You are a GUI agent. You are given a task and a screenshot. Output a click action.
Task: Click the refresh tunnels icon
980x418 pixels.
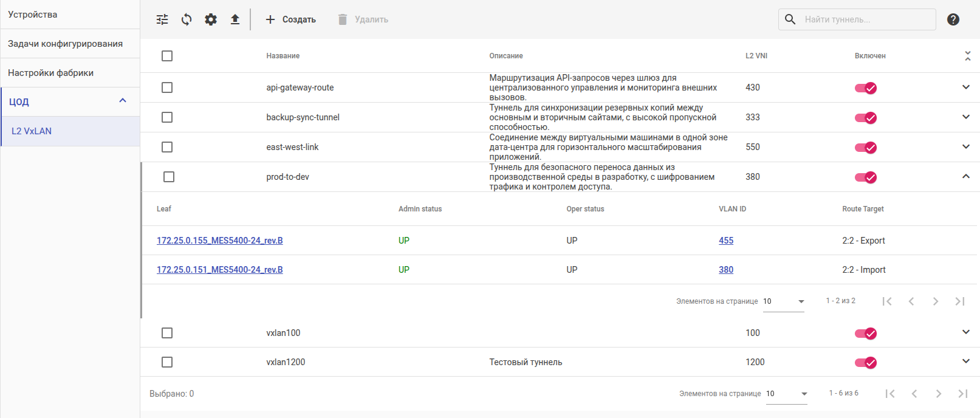tap(187, 19)
